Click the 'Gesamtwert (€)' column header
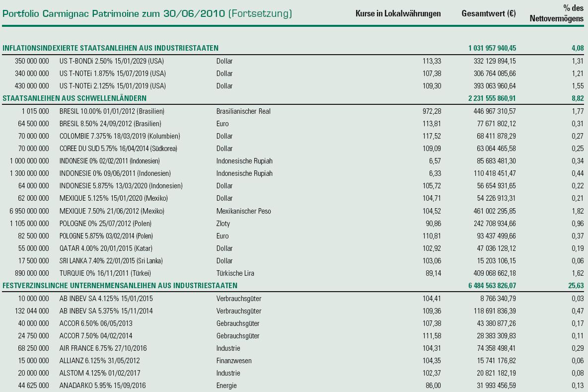 pos(489,14)
